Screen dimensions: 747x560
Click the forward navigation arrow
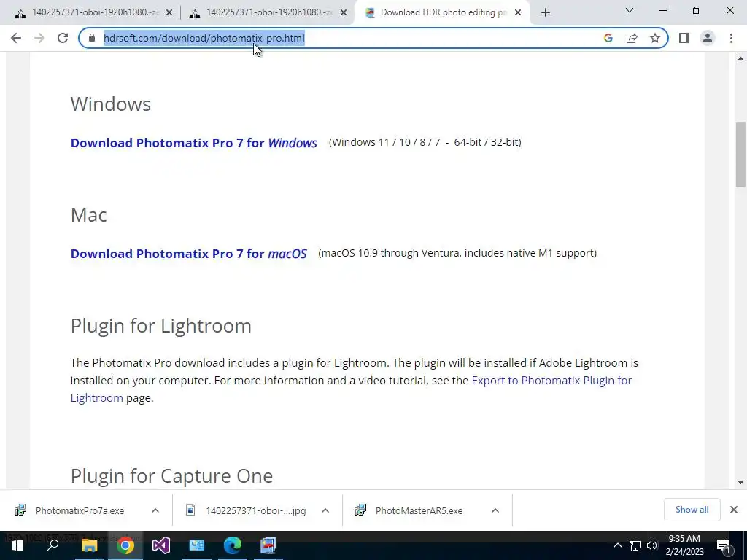point(39,38)
